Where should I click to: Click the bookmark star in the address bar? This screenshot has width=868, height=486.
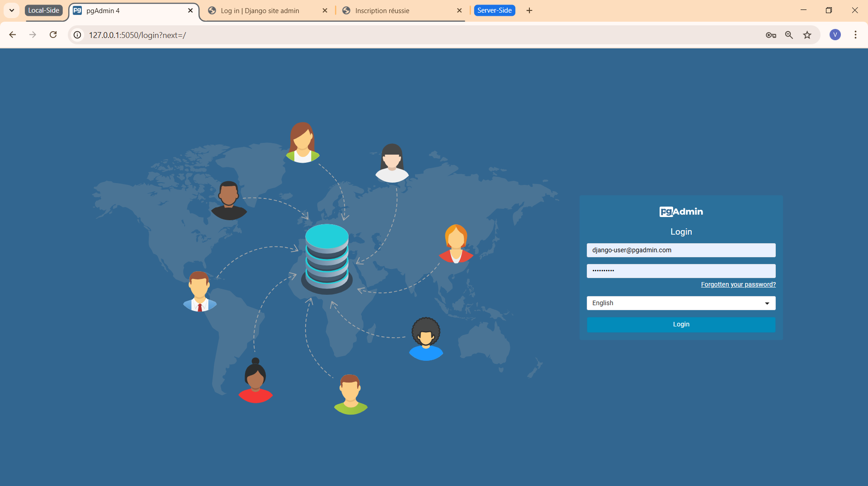(807, 35)
